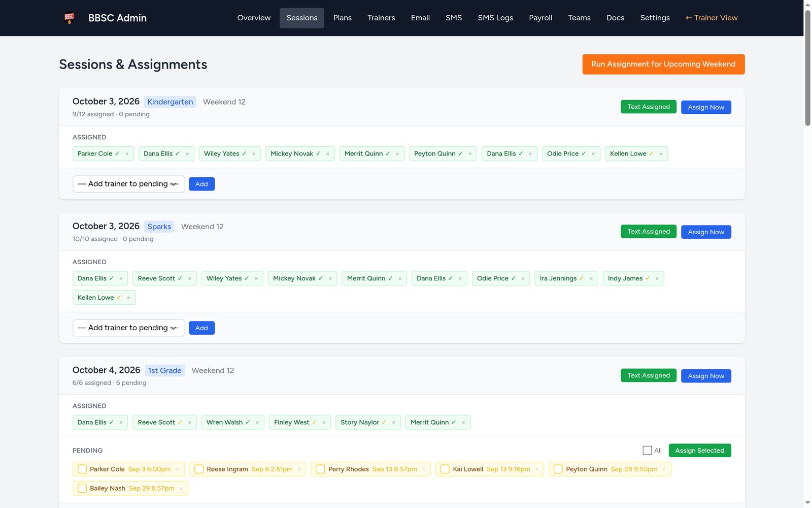
Task: Open Kindergarten Add trainer to pending dropdown
Action: point(128,184)
